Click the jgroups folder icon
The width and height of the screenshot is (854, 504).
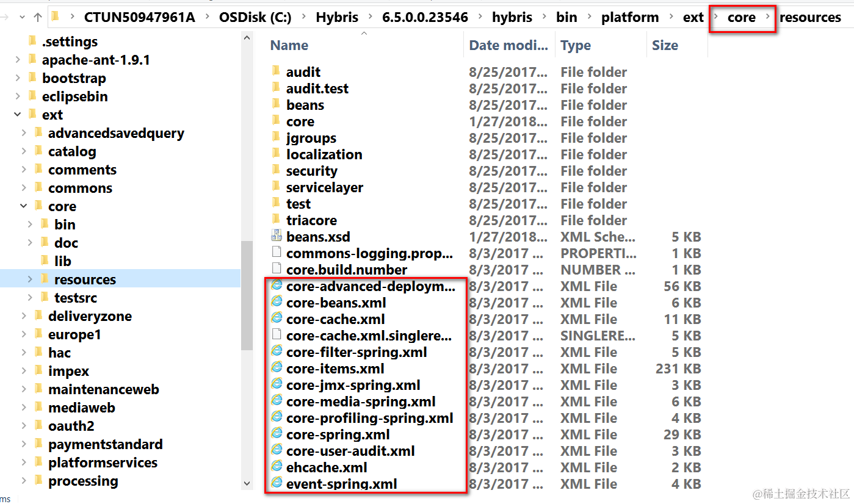coord(276,137)
